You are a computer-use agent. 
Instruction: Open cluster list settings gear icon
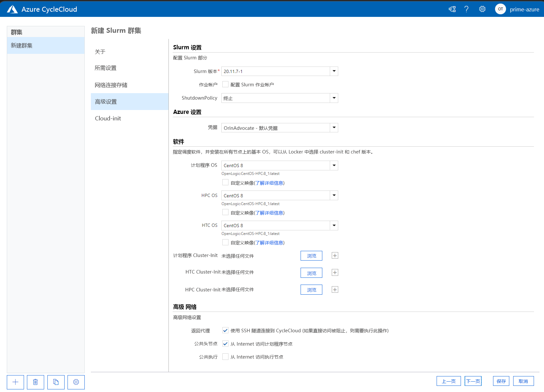tap(76, 382)
